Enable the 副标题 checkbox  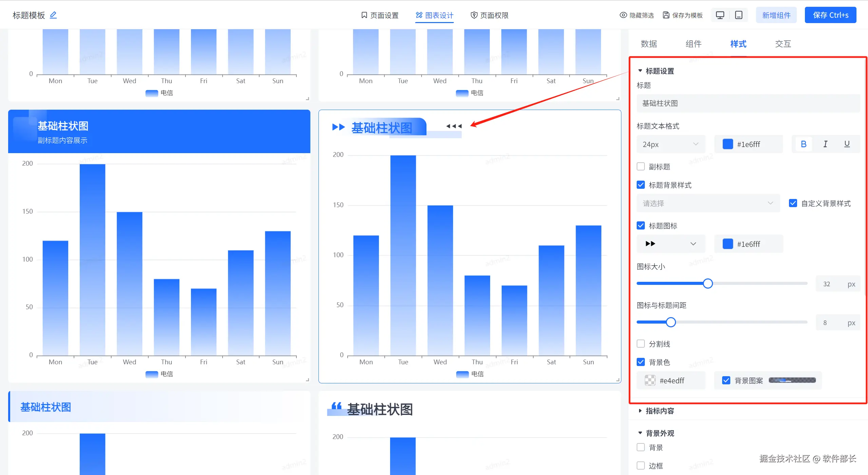641,166
